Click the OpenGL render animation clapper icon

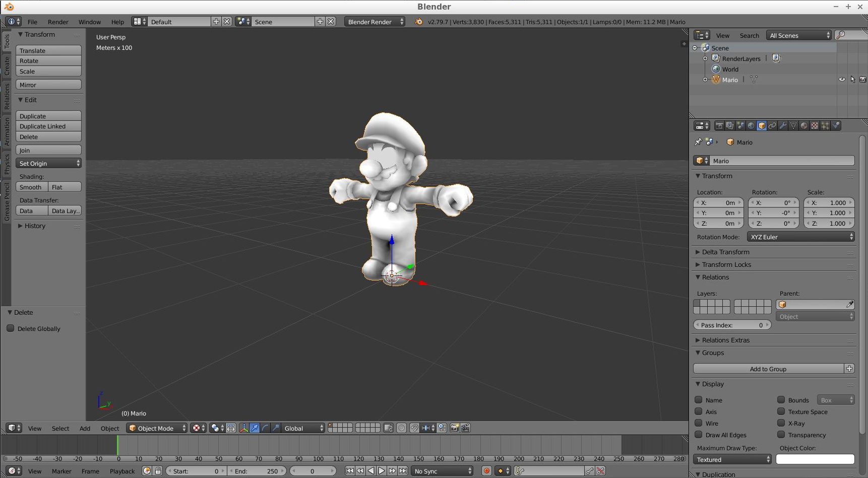tap(465, 428)
